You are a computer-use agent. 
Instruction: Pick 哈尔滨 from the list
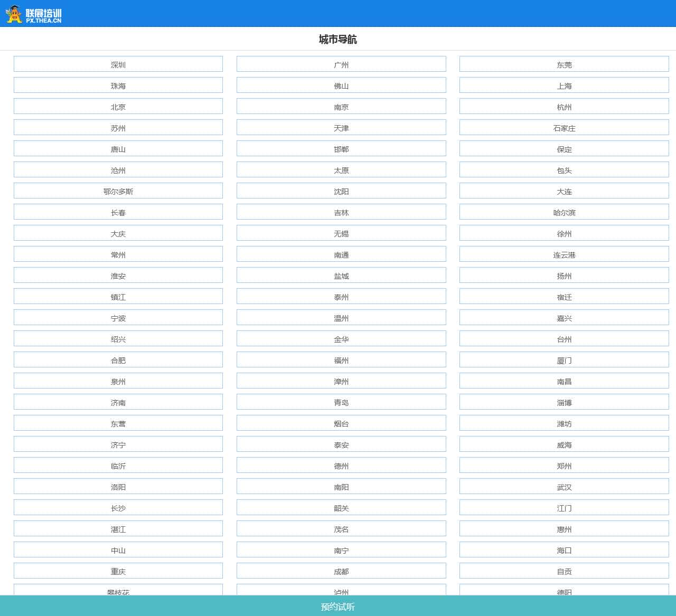564,212
